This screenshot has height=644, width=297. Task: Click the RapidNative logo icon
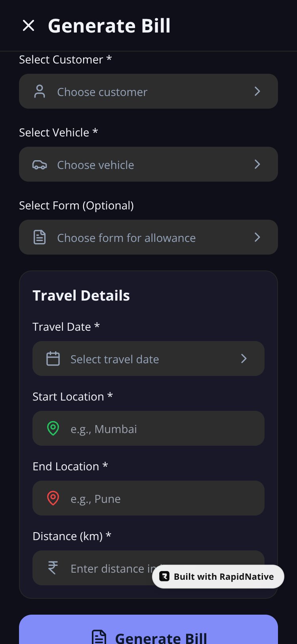tap(164, 577)
